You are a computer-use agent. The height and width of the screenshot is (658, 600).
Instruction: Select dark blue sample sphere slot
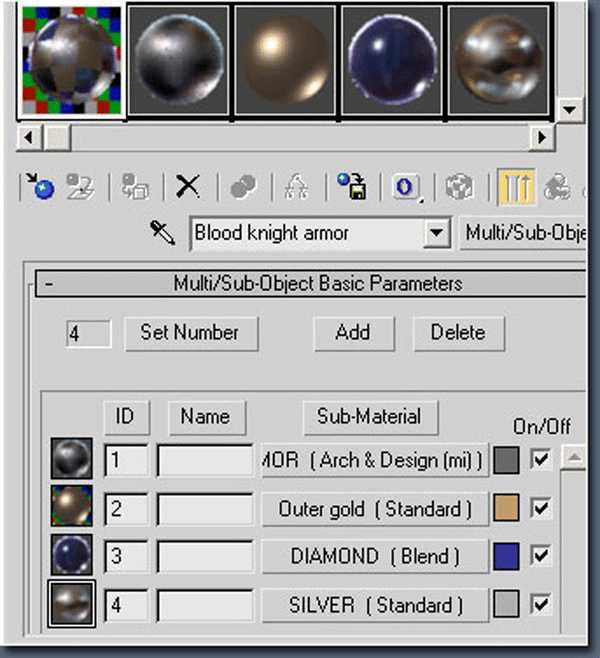[392, 60]
